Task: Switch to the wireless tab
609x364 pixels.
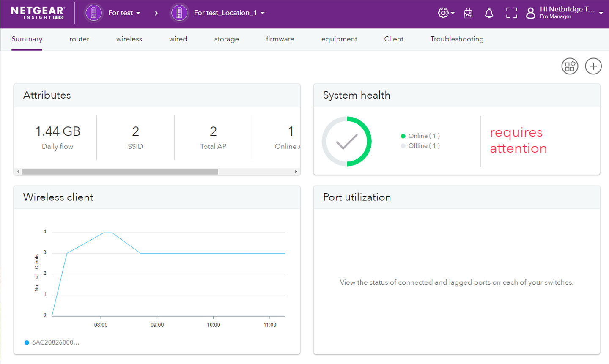Action: [x=129, y=39]
